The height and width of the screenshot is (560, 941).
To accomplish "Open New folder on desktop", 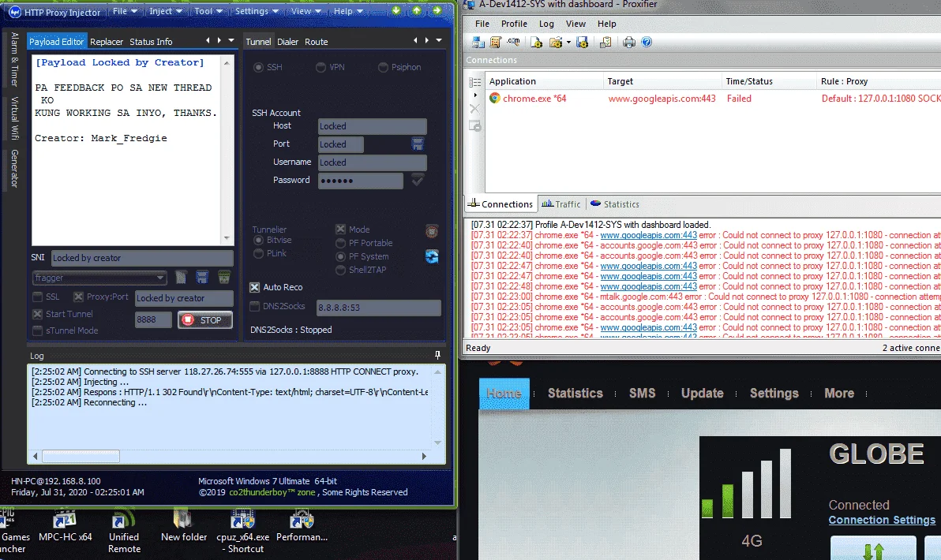I will [184, 526].
